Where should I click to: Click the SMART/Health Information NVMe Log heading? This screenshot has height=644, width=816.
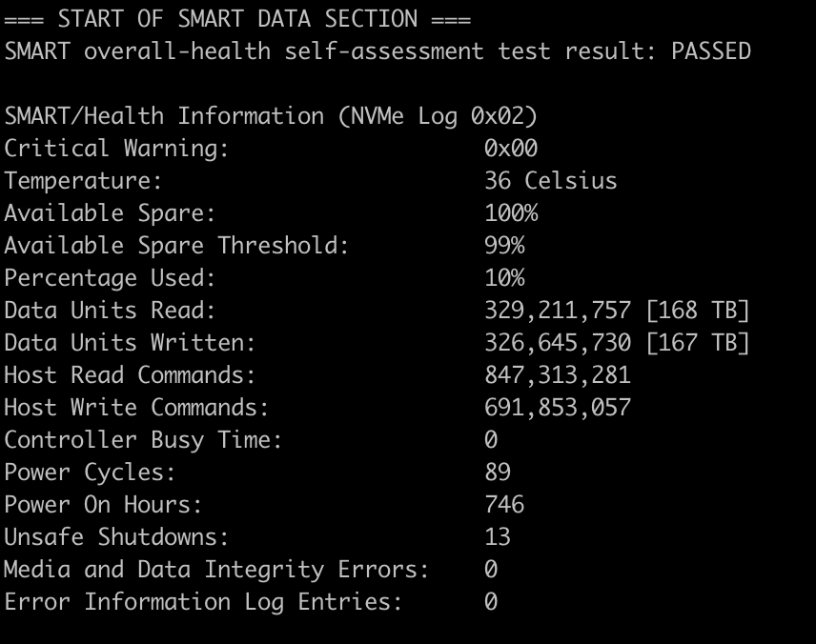tap(271, 116)
